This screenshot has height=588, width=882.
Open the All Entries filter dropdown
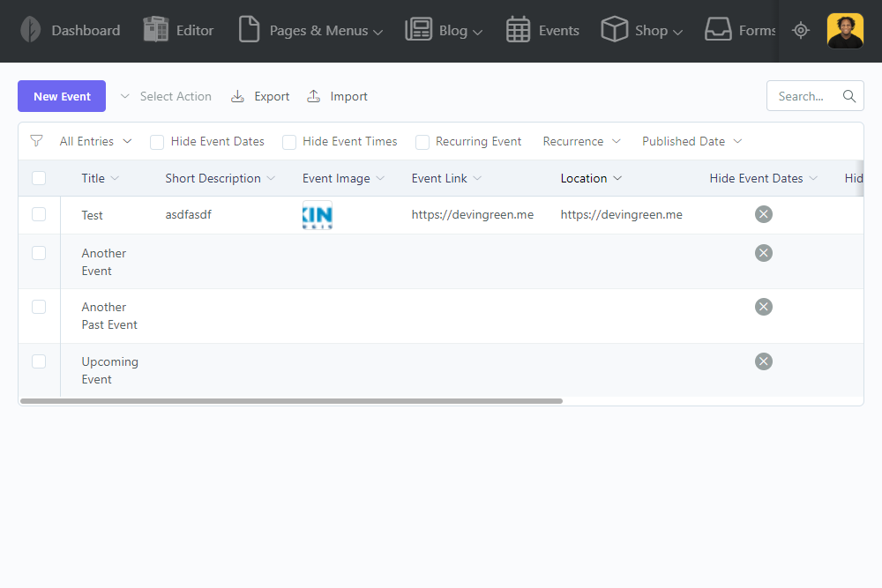click(95, 141)
